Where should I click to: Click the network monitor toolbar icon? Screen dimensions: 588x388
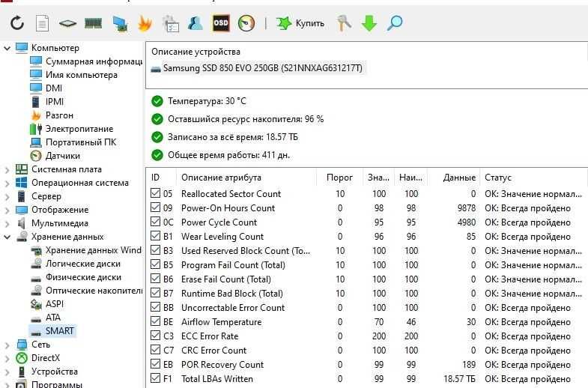coord(120,24)
